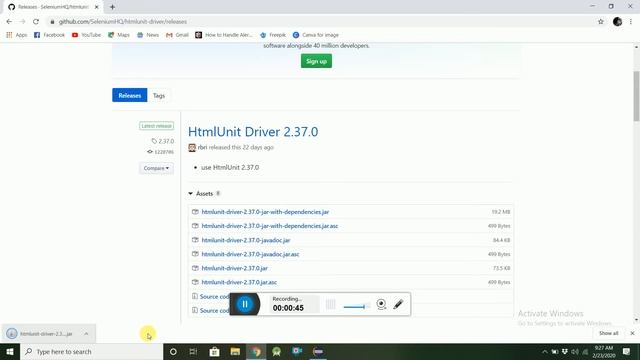Close the Releases browser tab
640x360 pixels.
(97, 7)
